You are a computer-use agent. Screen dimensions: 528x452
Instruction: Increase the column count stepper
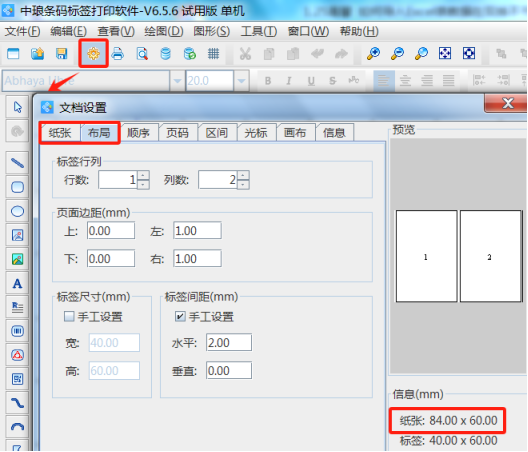[243, 175]
